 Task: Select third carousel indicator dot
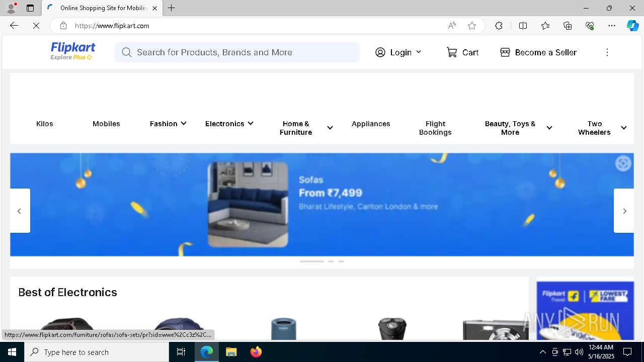pos(341,261)
